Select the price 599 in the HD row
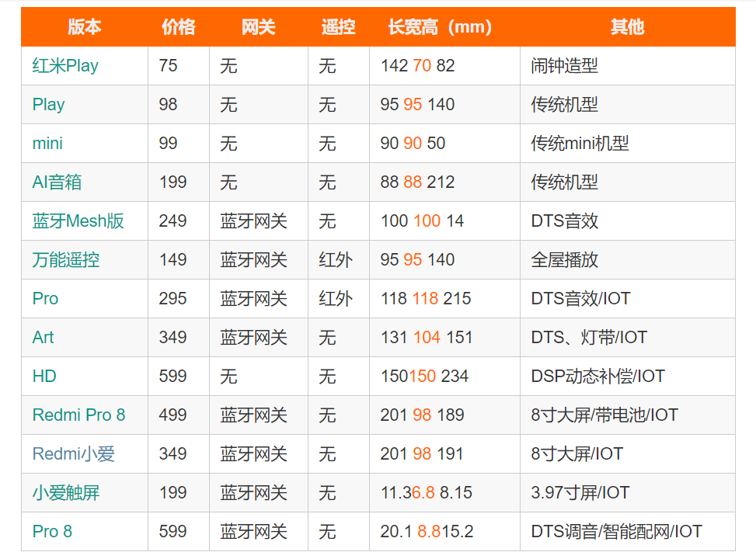The width and height of the screenshot is (756, 559). 172,376
